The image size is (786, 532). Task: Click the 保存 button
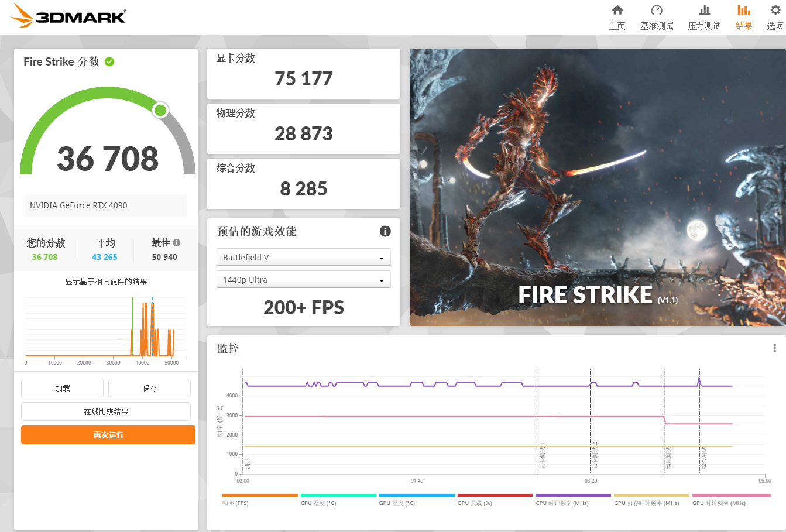click(149, 388)
